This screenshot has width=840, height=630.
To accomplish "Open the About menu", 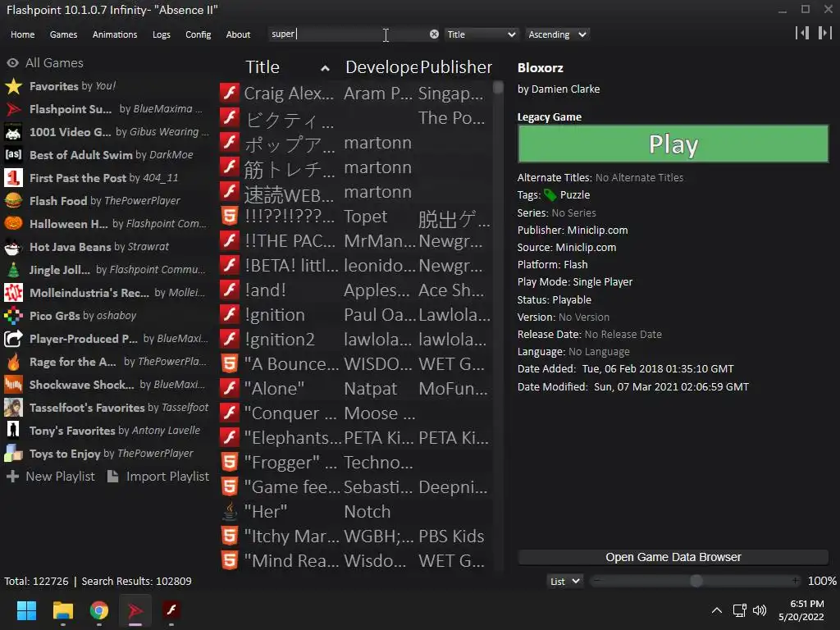I will point(238,34).
